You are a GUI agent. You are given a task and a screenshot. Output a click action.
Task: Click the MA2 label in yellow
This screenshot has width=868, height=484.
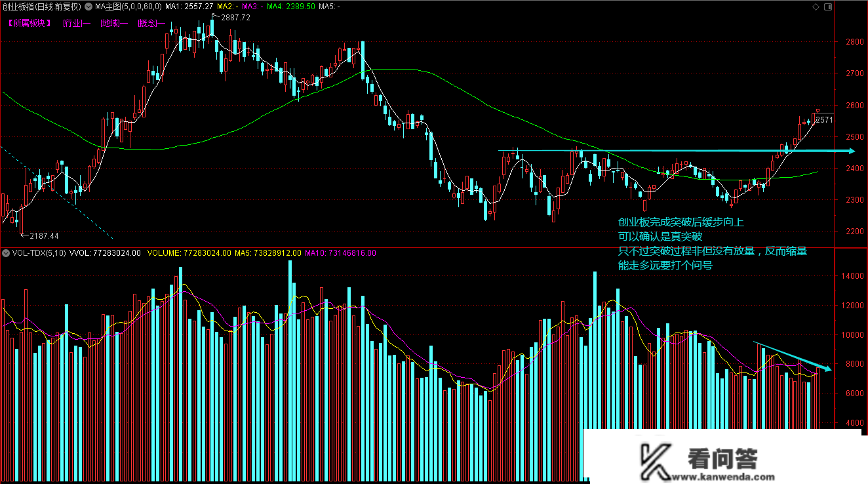coord(227,7)
